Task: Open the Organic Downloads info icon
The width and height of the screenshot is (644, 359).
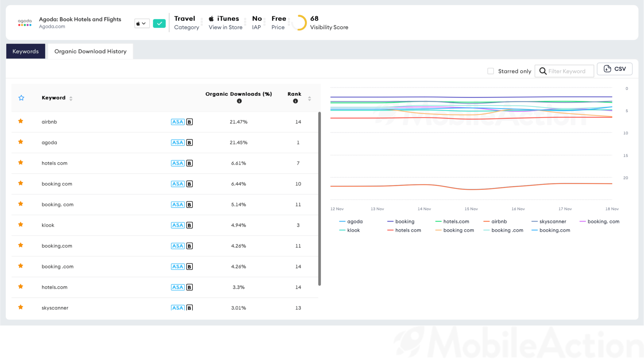Action: [239, 101]
